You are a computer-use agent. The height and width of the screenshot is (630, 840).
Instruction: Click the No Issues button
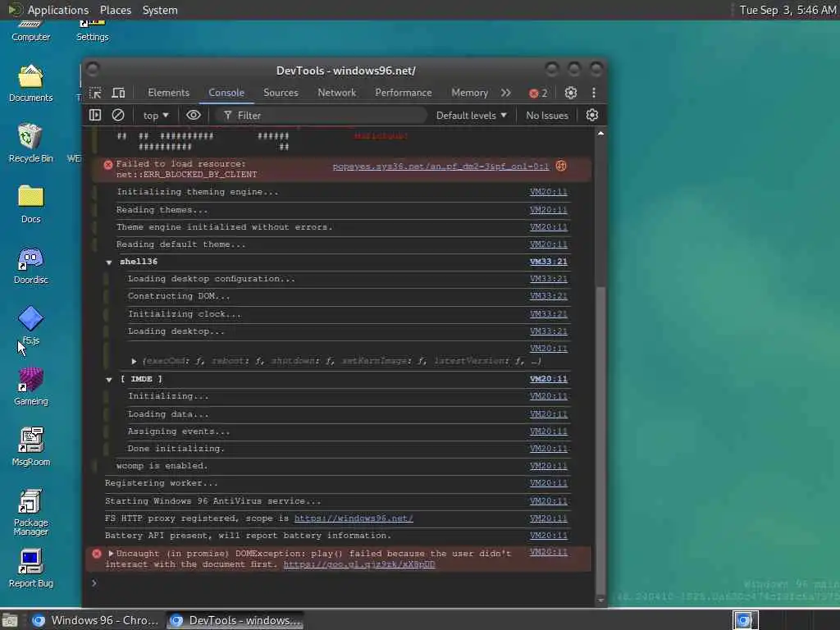tap(546, 115)
